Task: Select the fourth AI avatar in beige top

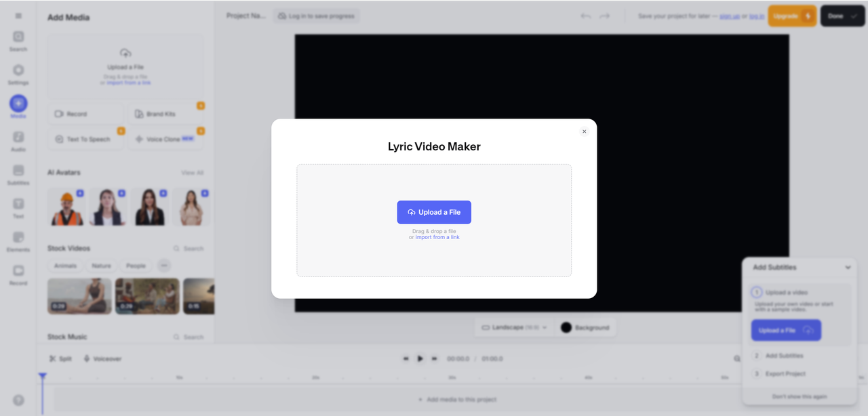Action: tap(191, 207)
